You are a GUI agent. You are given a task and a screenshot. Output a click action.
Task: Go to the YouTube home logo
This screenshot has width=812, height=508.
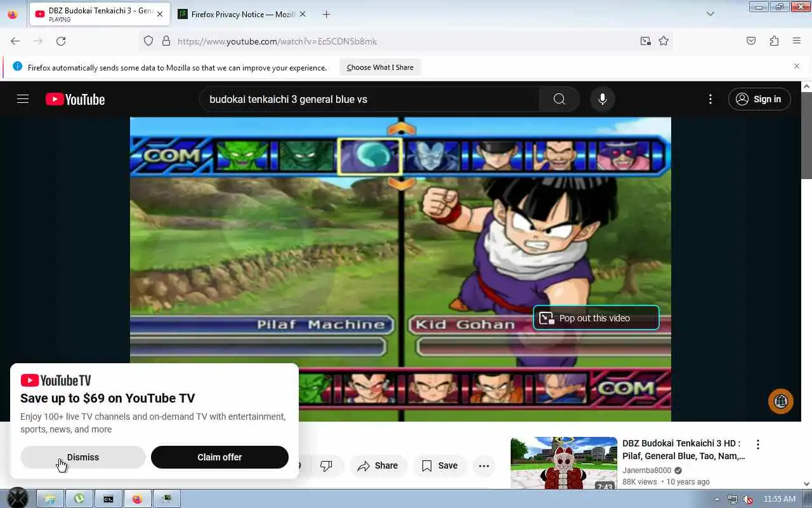tap(75, 99)
